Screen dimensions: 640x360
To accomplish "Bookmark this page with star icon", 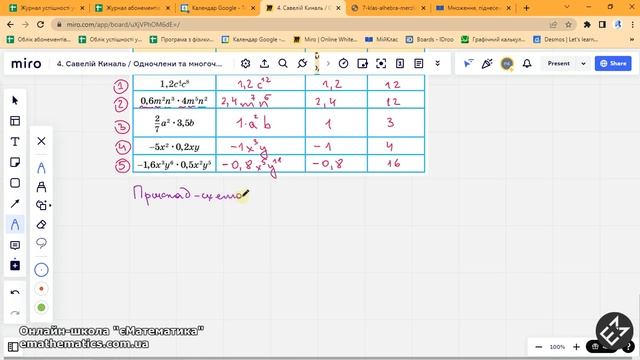I will click(x=568, y=24).
